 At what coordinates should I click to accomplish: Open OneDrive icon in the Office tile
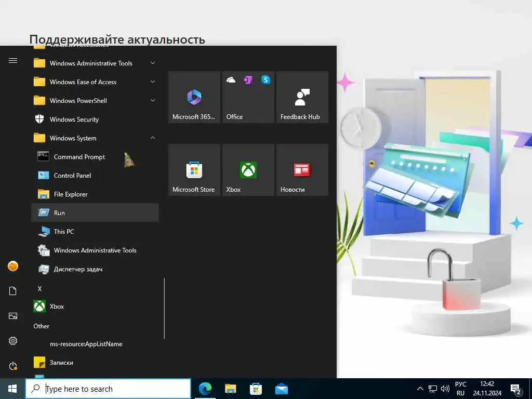(231, 80)
